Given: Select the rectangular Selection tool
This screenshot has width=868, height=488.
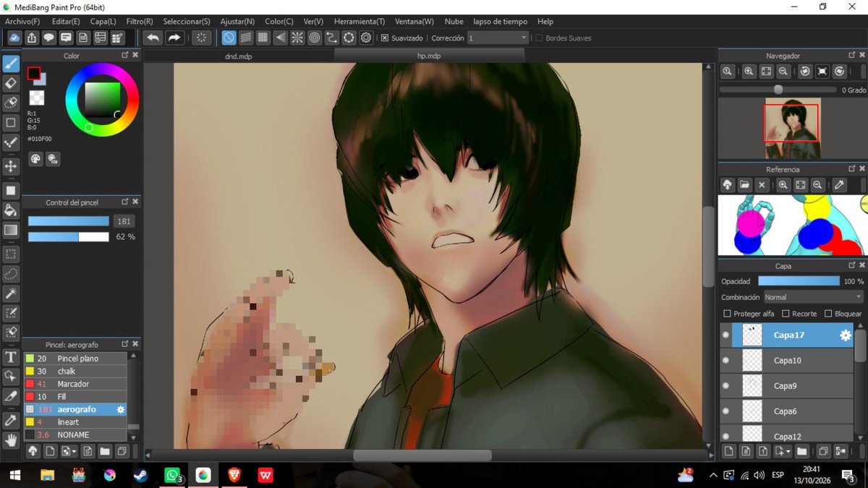Looking at the screenshot, I should [11, 254].
